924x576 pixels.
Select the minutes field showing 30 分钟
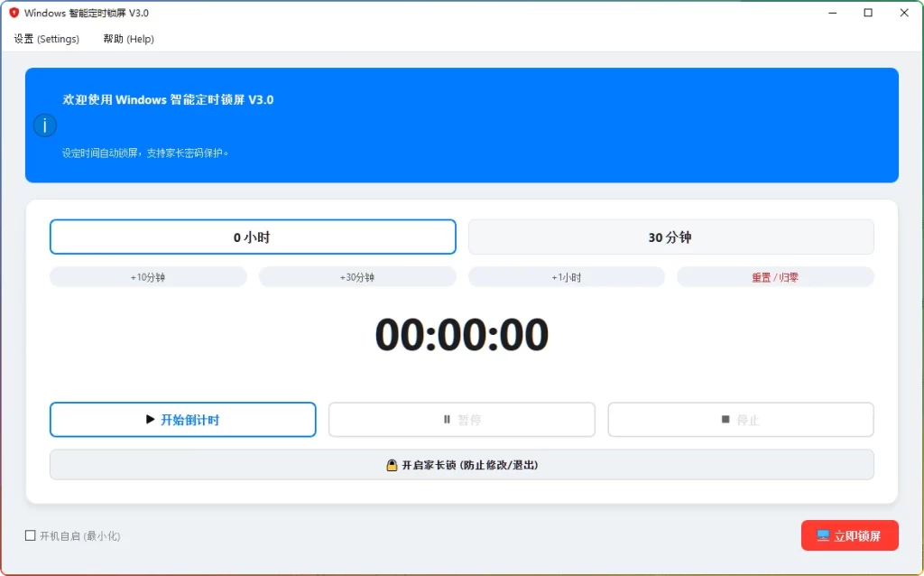click(671, 236)
